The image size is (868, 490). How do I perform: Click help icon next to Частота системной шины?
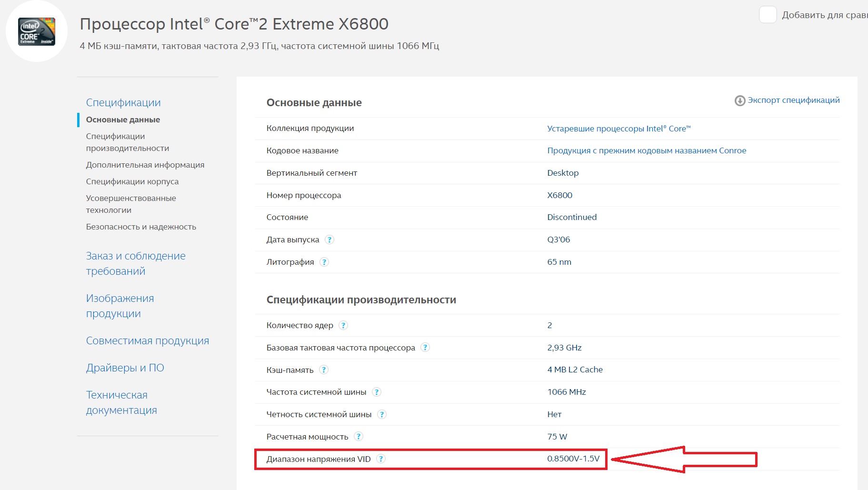click(377, 392)
